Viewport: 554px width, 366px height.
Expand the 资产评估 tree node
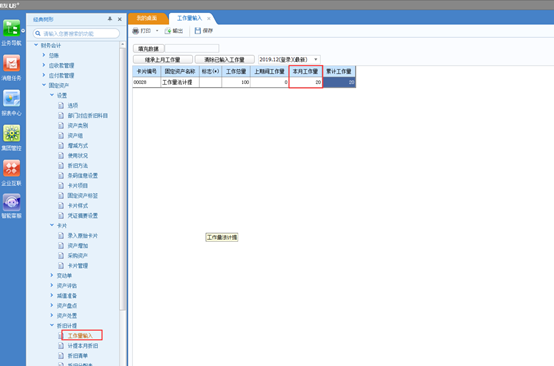(x=52, y=285)
